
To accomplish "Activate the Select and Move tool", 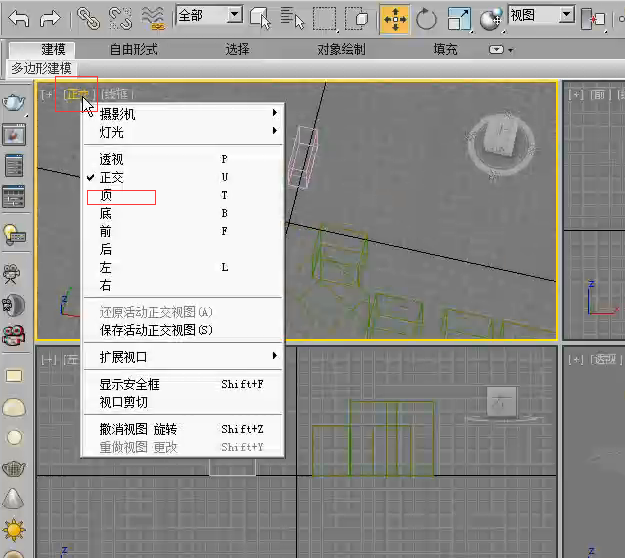I will click(x=395, y=19).
